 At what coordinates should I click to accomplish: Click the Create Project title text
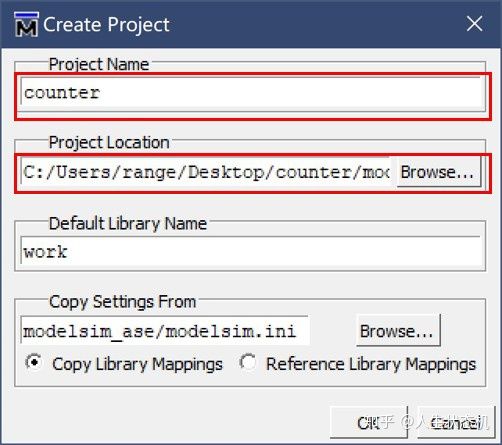click(106, 25)
